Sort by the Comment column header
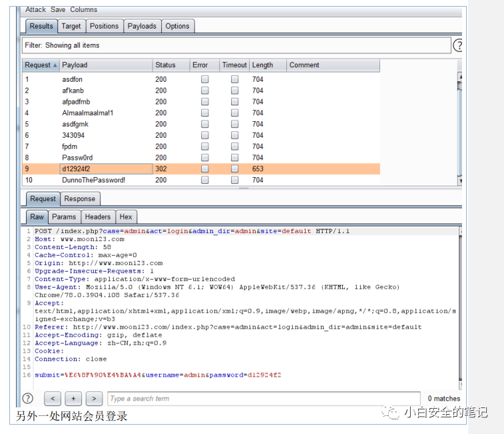 [x=333, y=65]
